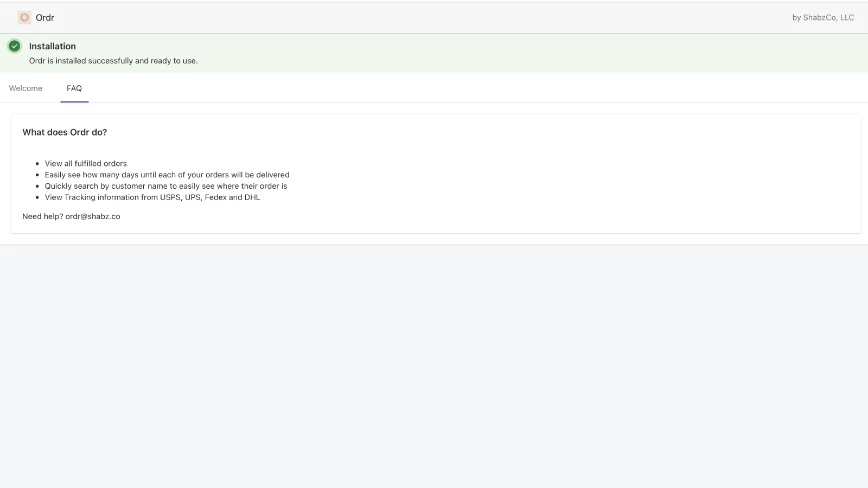This screenshot has width=868, height=488.
Task: Select the FAQ tab
Action: pos(74,88)
